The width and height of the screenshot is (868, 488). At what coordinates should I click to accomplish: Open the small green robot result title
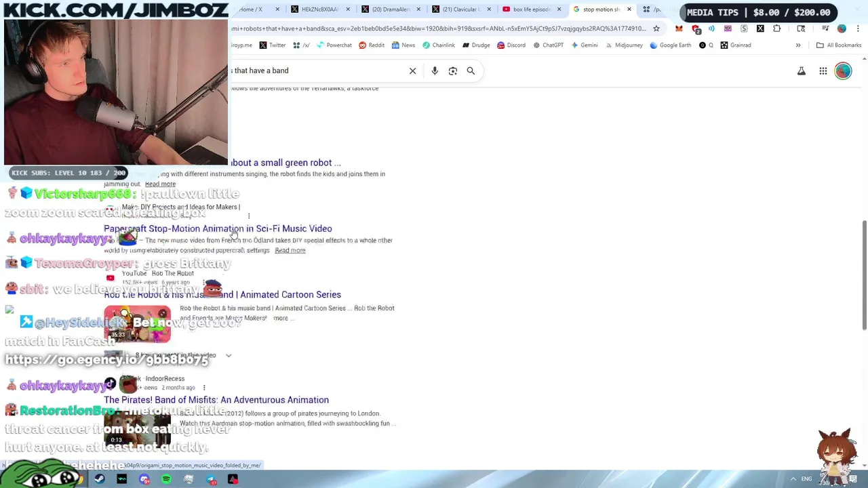coord(285,163)
